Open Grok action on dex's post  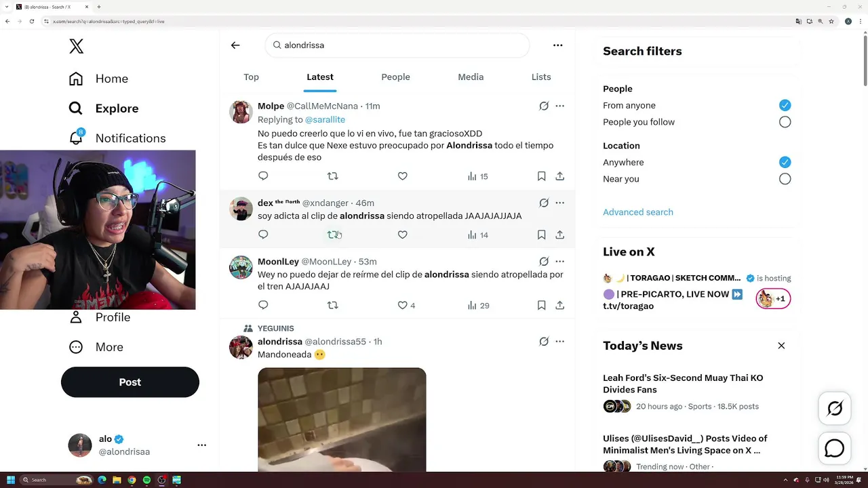tap(544, 203)
